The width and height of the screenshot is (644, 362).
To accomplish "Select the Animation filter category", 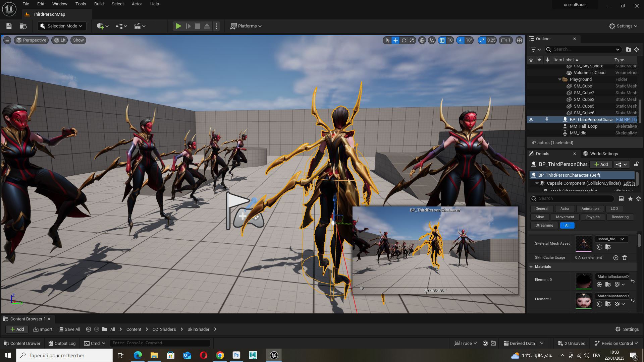I will tap(590, 209).
